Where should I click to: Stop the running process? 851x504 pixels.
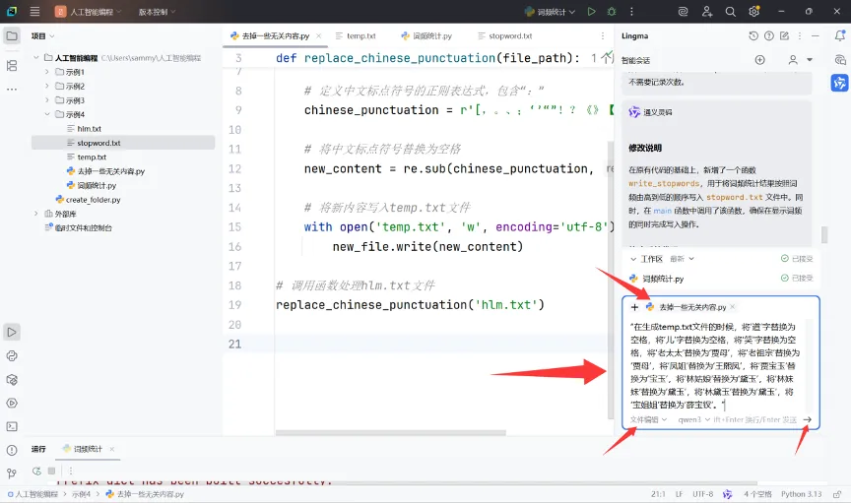(x=51, y=471)
